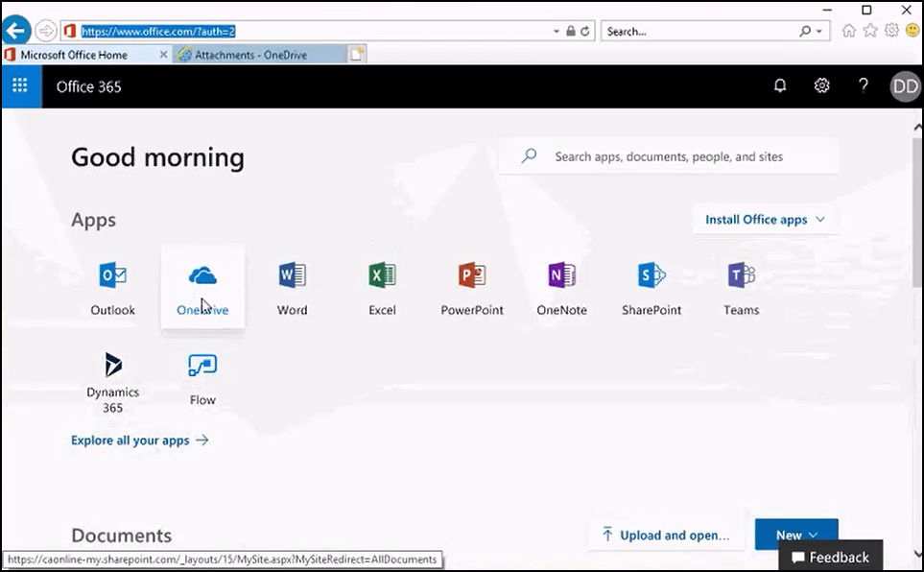
Task: Open the app launcher waffle menu
Action: coord(20,86)
